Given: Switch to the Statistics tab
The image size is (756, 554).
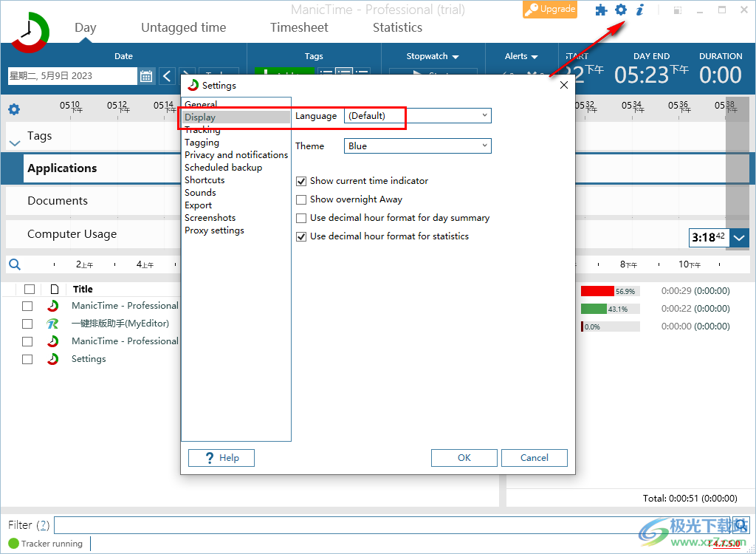Looking at the screenshot, I should pyautogui.click(x=397, y=27).
